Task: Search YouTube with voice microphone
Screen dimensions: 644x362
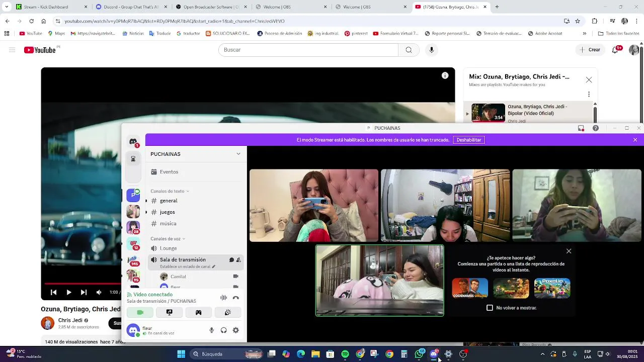Action: 431,50
